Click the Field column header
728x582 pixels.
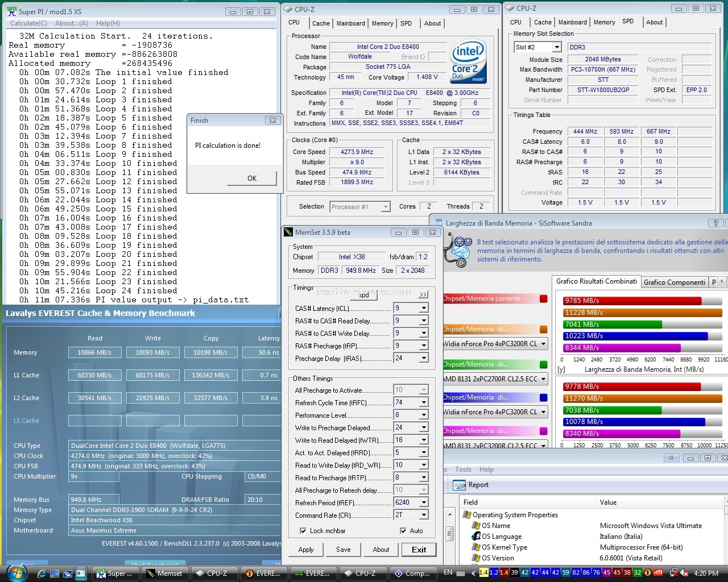click(528, 502)
